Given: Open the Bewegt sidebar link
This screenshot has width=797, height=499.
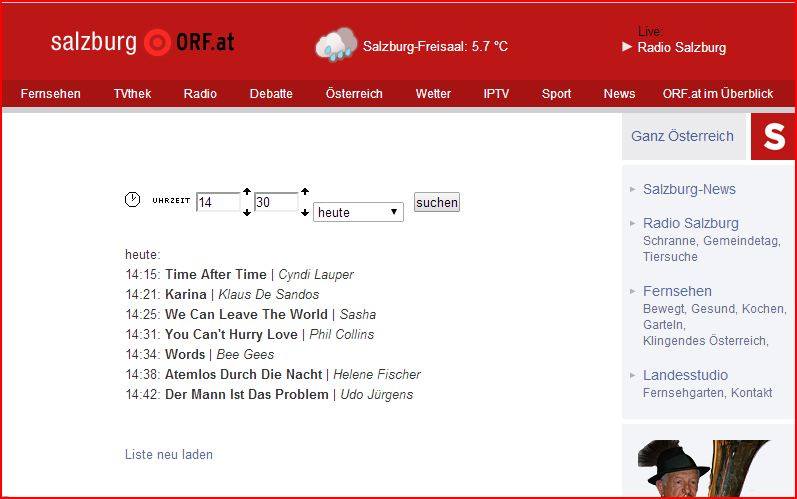Looking at the screenshot, I should (x=665, y=309).
